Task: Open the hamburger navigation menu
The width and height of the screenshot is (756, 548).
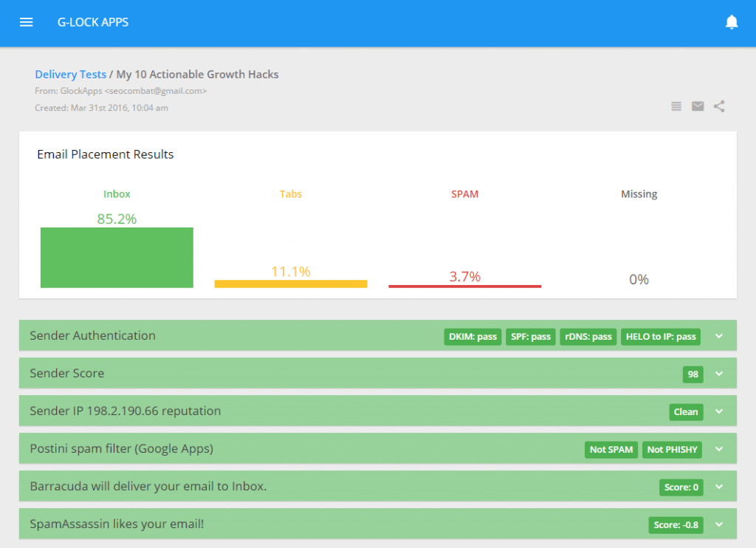Action: coord(26,22)
